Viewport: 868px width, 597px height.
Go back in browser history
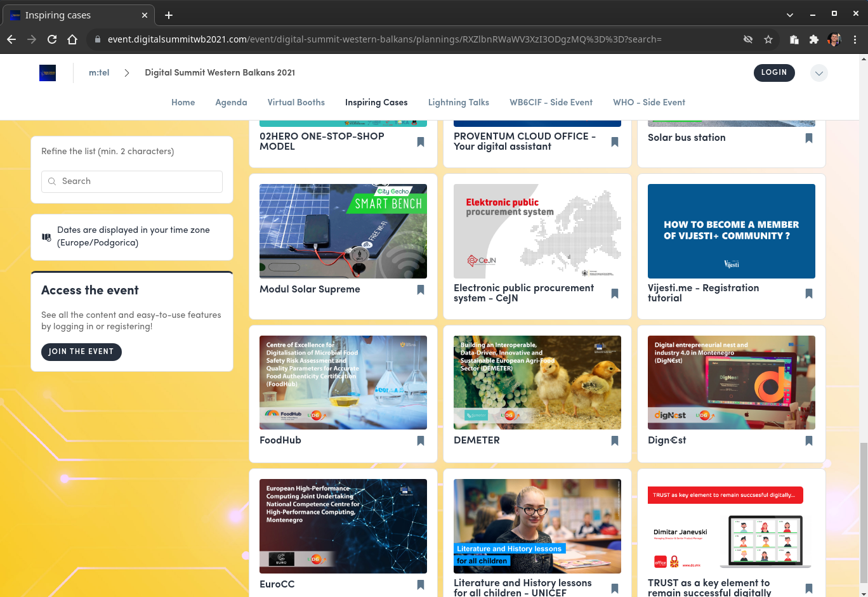point(11,39)
